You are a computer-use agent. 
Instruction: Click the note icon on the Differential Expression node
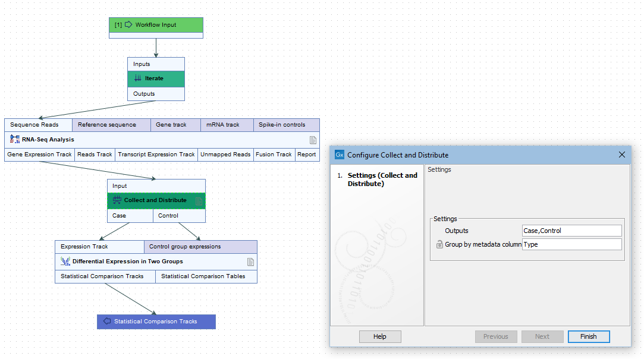click(250, 261)
